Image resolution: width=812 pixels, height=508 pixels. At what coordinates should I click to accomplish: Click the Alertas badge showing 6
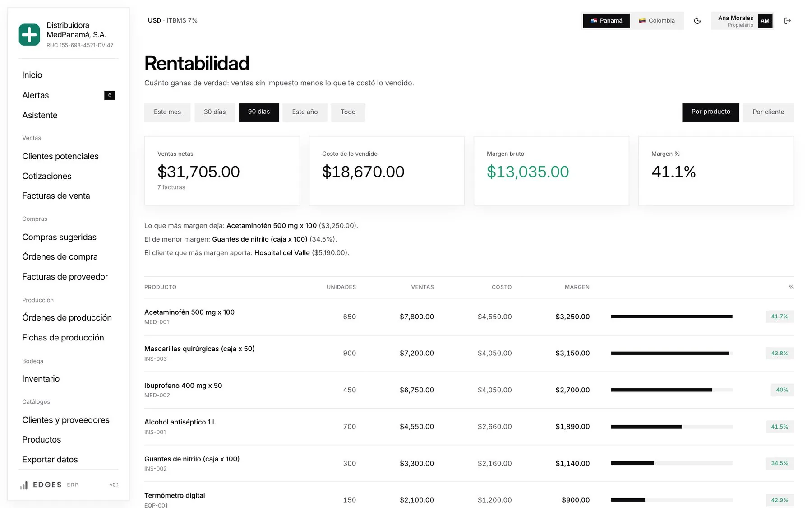(110, 95)
